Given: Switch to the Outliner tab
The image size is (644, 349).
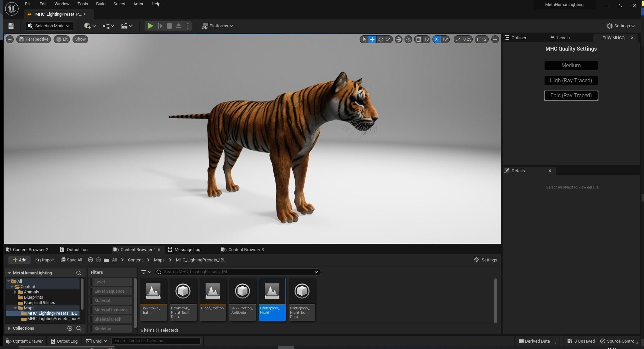Looking at the screenshot, I should (x=519, y=38).
